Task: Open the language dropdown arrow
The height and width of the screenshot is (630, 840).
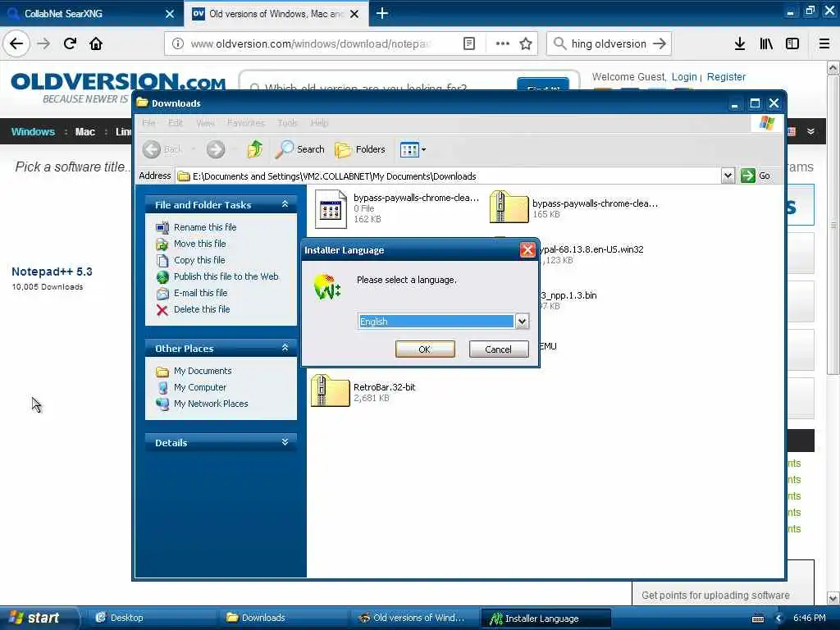Action: (x=522, y=322)
